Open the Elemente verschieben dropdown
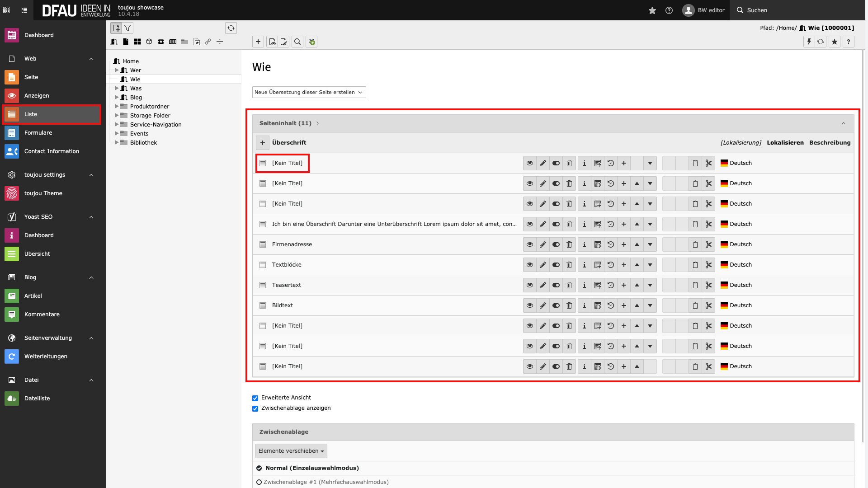This screenshot has height=488, width=868. point(291,451)
